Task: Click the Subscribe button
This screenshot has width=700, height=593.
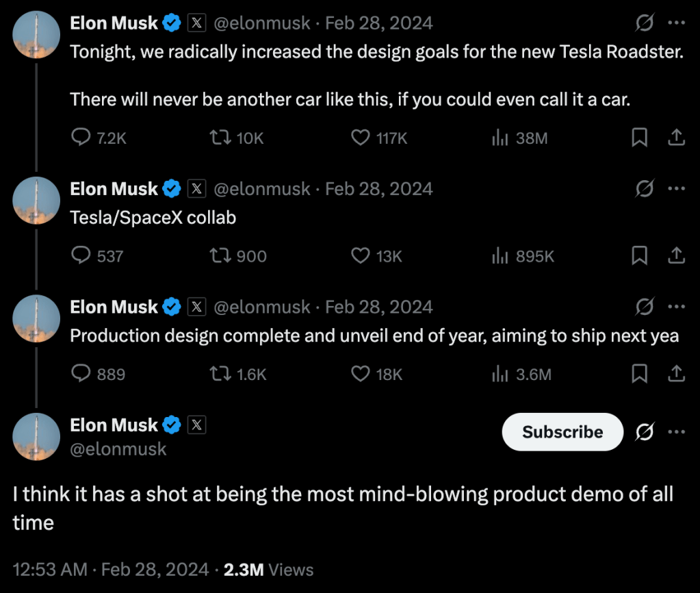Action: [562, 432]
